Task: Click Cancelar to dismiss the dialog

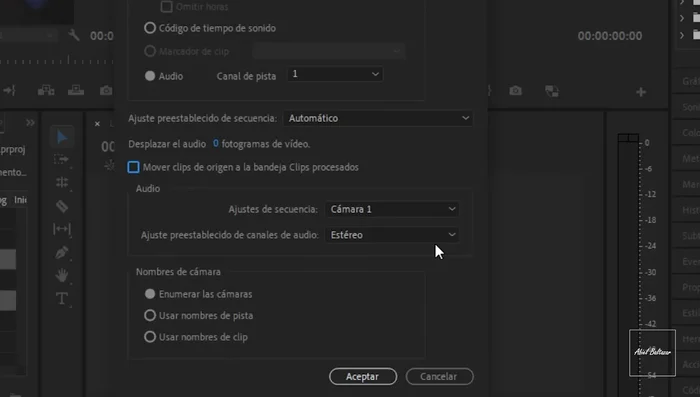Action: [439, 376]
